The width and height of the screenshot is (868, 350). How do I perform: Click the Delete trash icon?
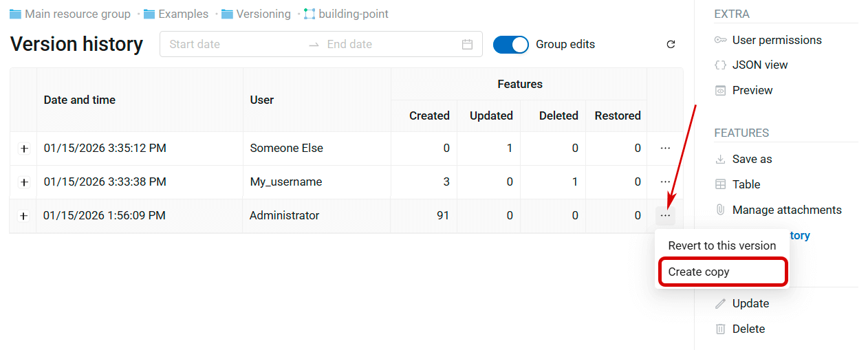tap(720, 329)
